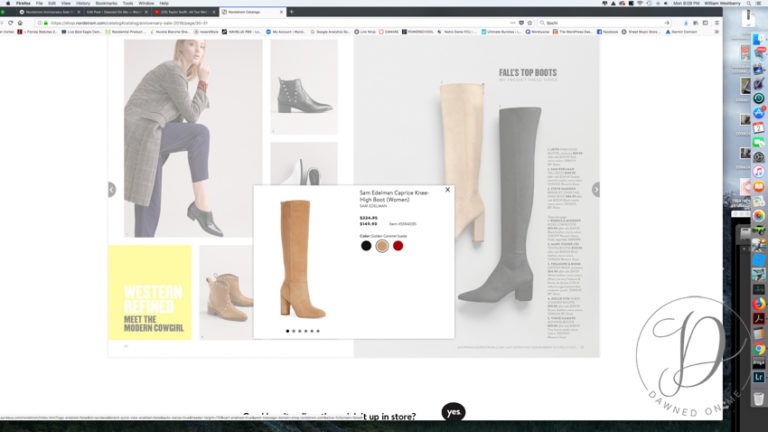Reload the page in Firefox
The image size is (768, 432).
pos(11,23)
